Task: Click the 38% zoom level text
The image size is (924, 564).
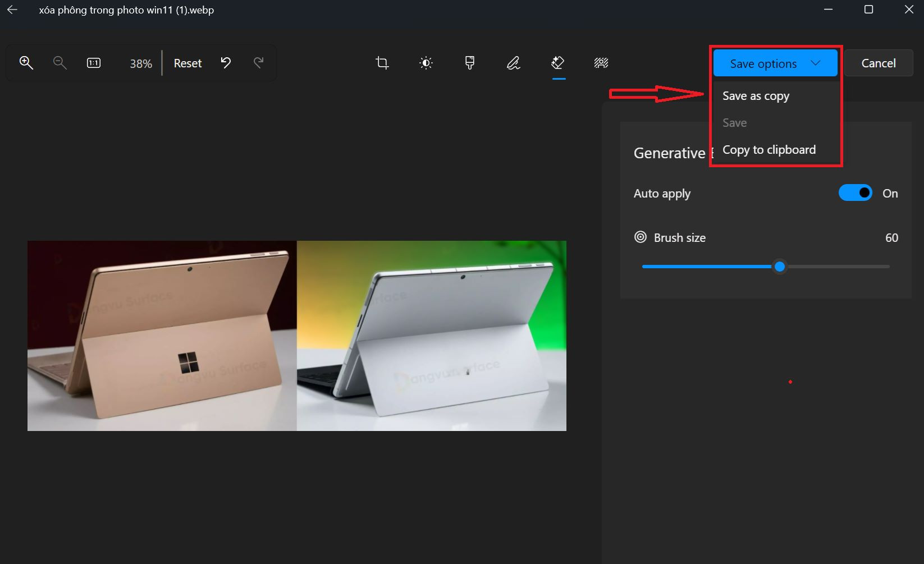Action: click(140, 63)
